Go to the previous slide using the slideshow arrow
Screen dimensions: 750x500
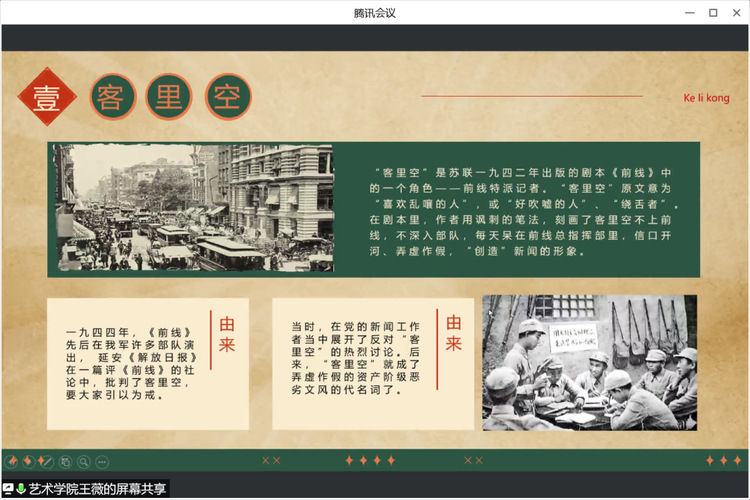click(x=12, y=461)
